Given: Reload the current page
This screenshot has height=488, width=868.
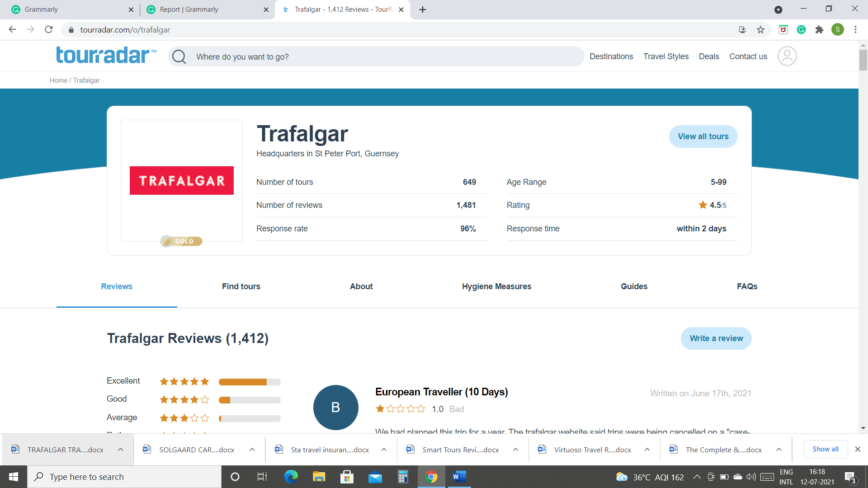Looking at the screenshot, I should [49, 30].
